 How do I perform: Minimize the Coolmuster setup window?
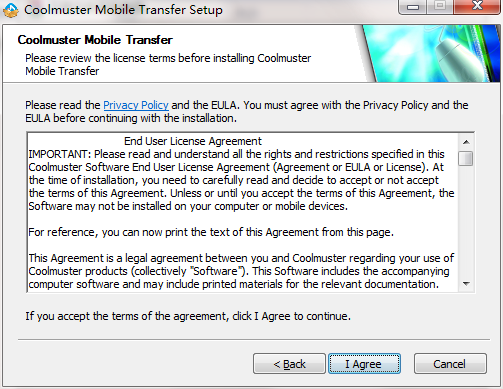(x=412, y=6)
